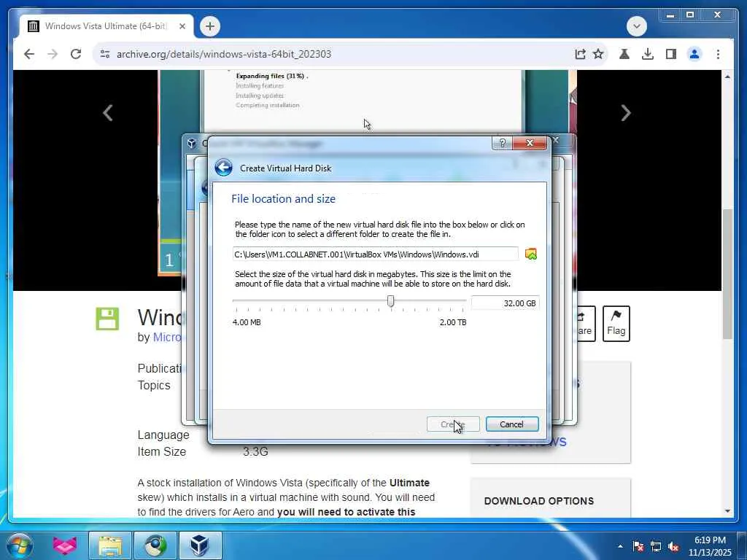Click the Flag button on archive page
747x560 pixels.
pos(616,323)
